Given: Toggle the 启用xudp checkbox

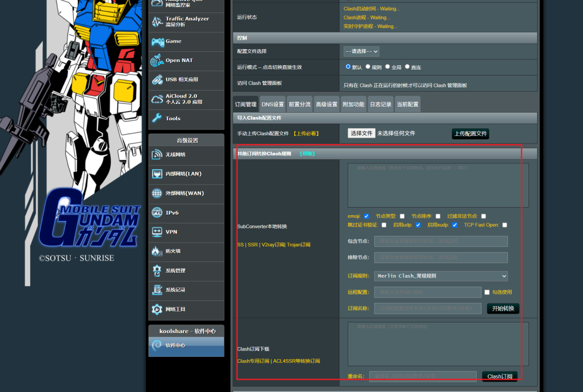Looking at the screenshot, I should click(x=455, y=225).
